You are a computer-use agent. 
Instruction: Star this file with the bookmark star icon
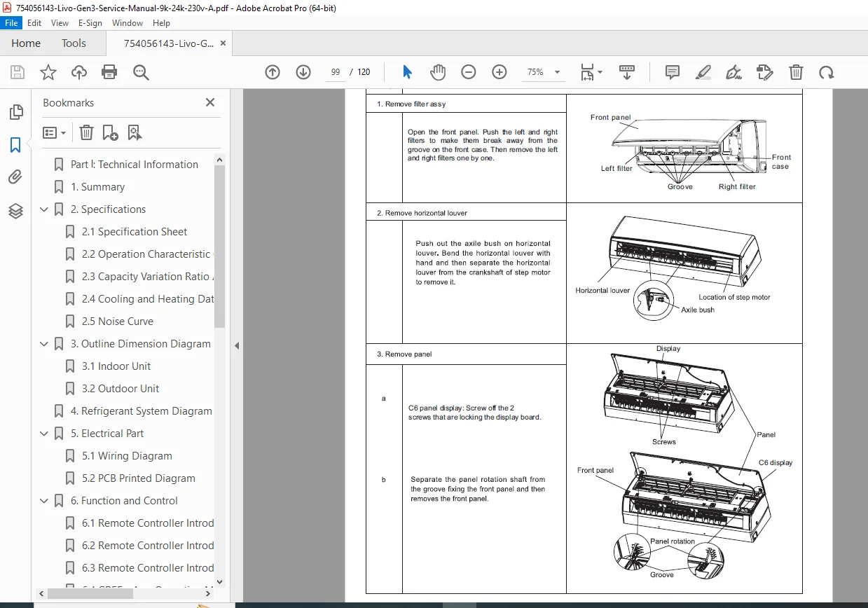point(48,72)
